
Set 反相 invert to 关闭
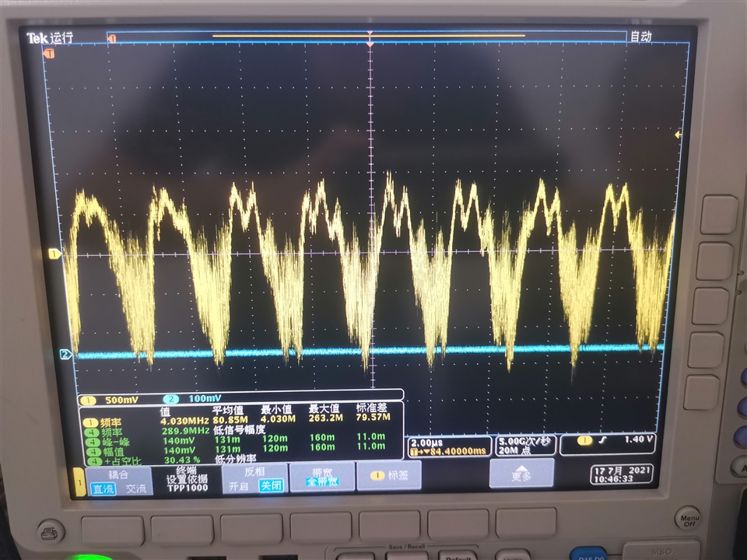[272, 485]
